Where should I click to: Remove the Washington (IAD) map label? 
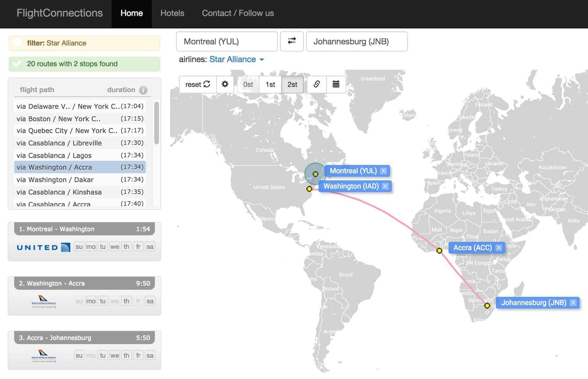[385, 186]
